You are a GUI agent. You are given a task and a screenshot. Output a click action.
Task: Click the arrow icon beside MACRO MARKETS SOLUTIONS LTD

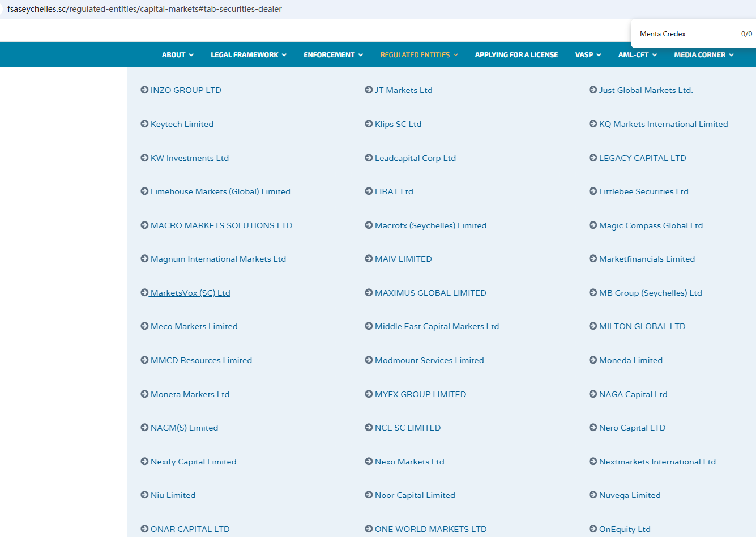pos(144,225)
